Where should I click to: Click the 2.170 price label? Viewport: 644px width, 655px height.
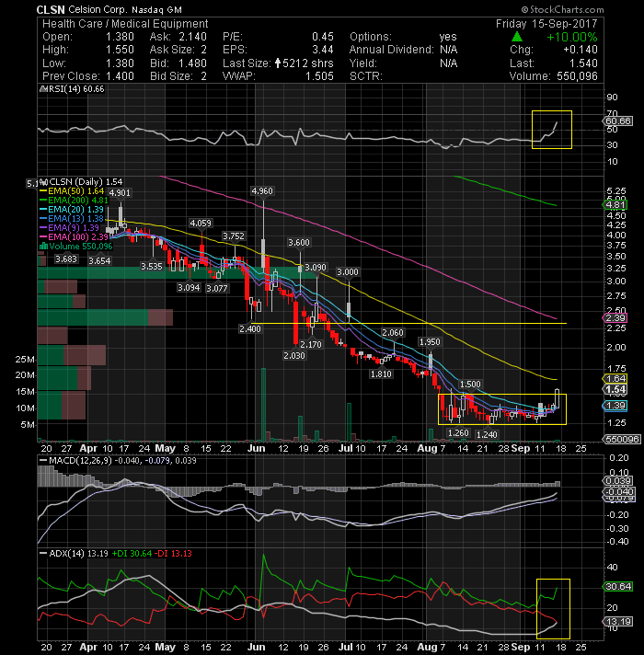point(311,344)
